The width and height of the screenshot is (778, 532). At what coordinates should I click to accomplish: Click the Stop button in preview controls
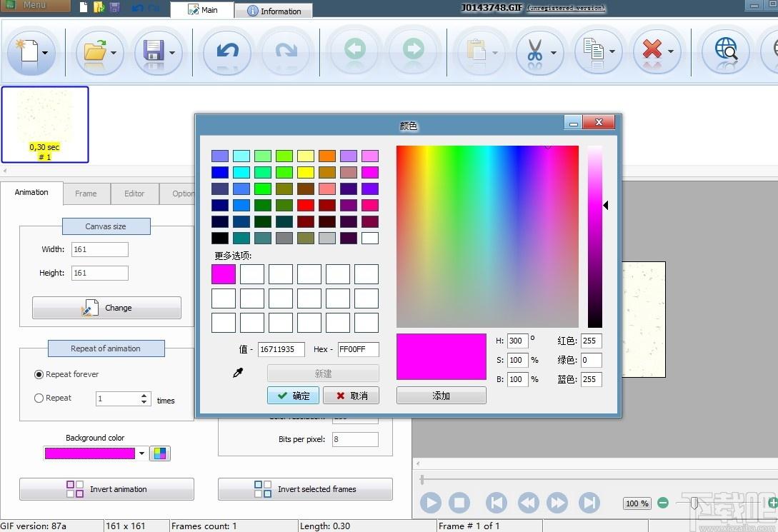coord(459,503)
